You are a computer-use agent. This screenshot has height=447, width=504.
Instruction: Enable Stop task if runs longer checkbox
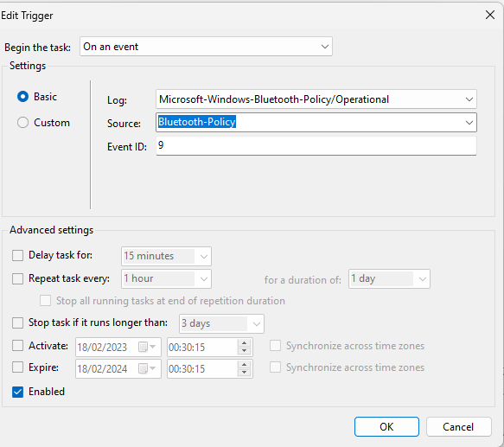pyautogui.click(x=17, y=322)
